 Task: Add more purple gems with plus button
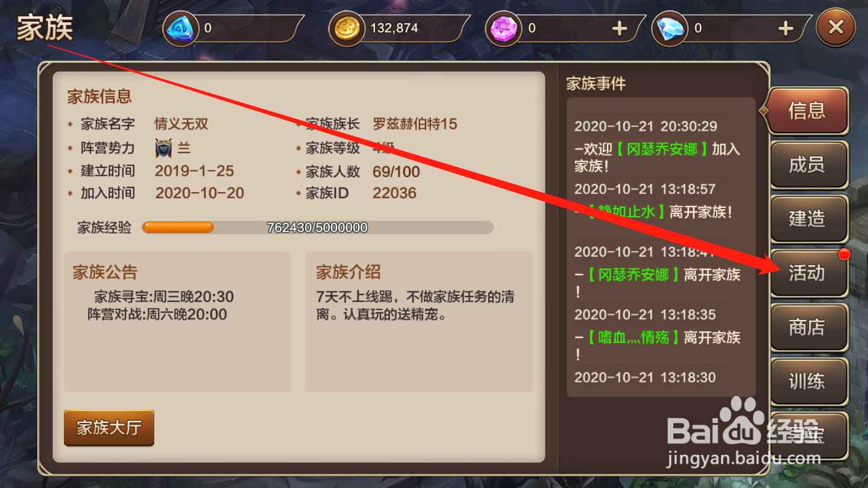point(620,28)
